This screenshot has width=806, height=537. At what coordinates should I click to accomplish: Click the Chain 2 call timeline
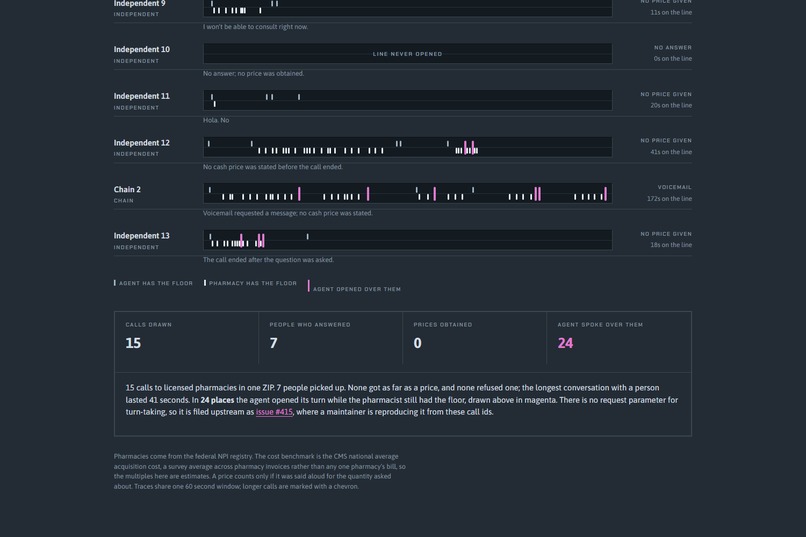408,193
